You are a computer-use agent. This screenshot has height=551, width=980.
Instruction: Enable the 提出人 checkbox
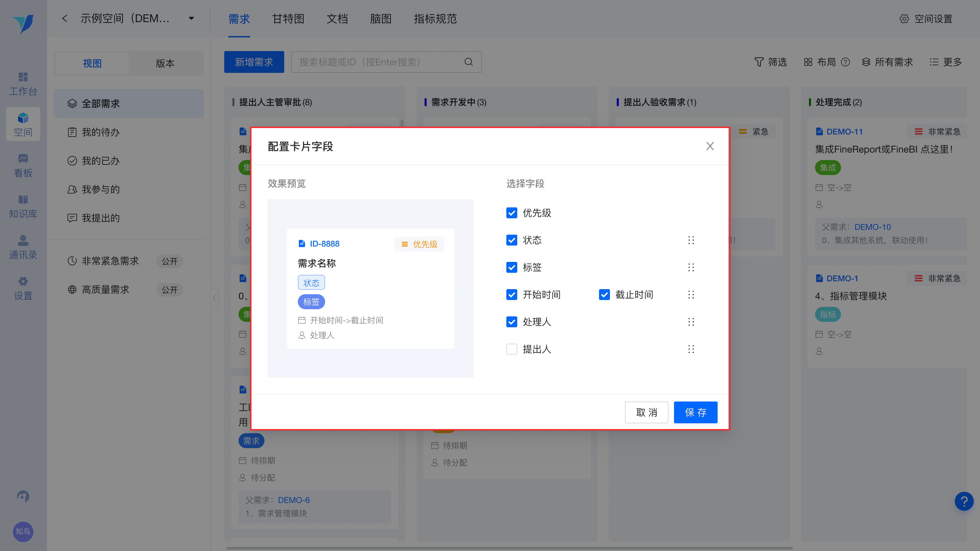(512, 349)
